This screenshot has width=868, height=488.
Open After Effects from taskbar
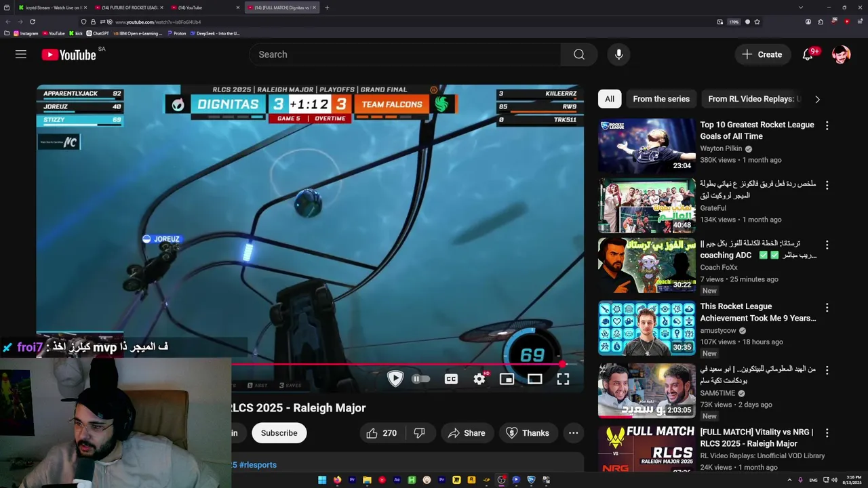397,480
